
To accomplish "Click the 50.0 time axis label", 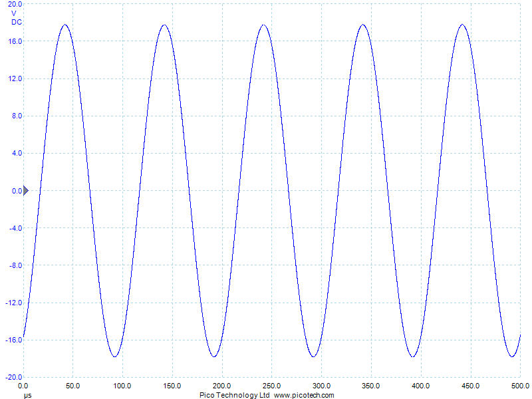I will (73, 386).
